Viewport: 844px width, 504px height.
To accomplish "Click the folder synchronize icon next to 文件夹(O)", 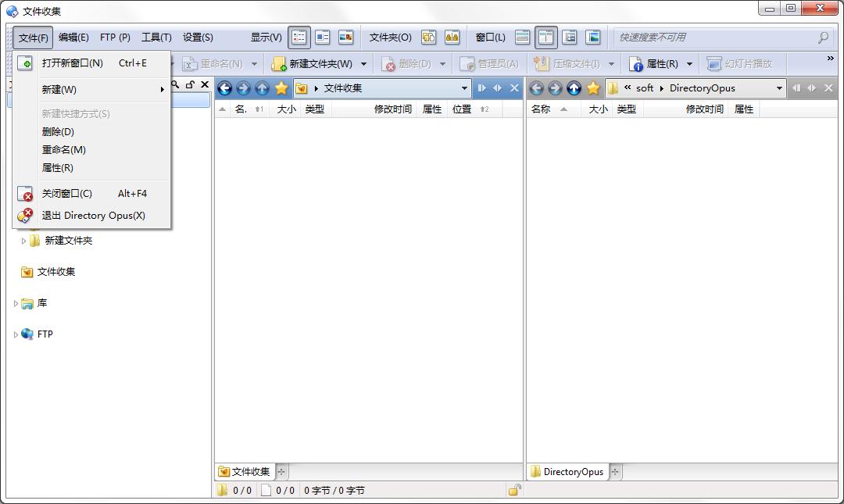I will pyautogui.click(x=428, y=37).
